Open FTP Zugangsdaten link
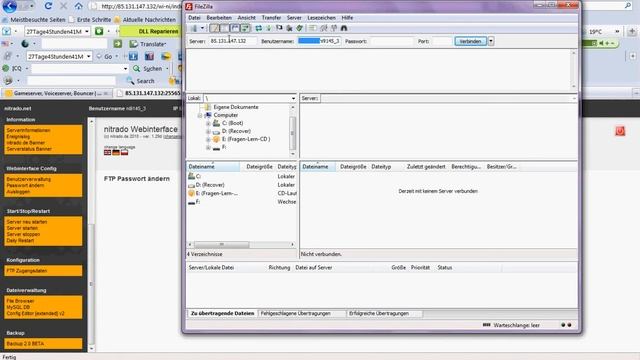 [27, 271]
